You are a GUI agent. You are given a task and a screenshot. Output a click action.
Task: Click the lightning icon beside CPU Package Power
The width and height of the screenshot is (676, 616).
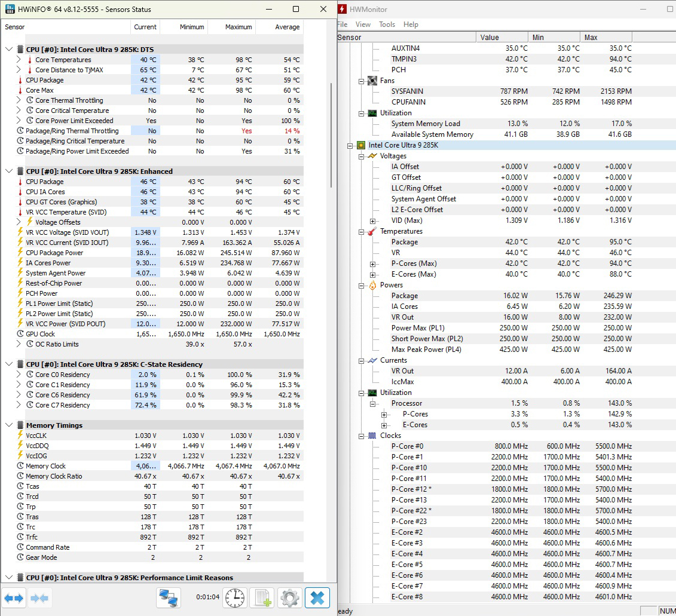pos(20,253)
